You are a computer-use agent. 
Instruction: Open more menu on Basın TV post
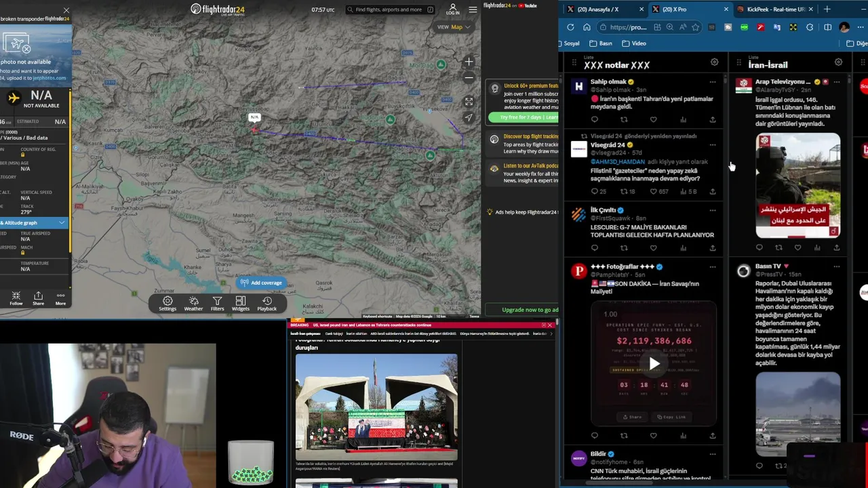click(836, 266)
